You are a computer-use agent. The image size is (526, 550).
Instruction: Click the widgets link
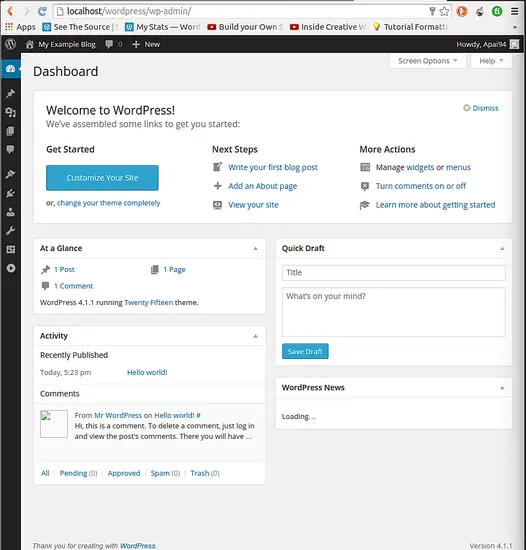tap(420, 167)
